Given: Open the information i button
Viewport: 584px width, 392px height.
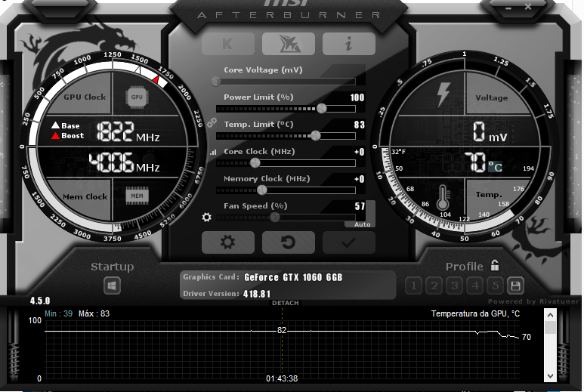Looking at the screenshot, I should [x=348, y=44].
